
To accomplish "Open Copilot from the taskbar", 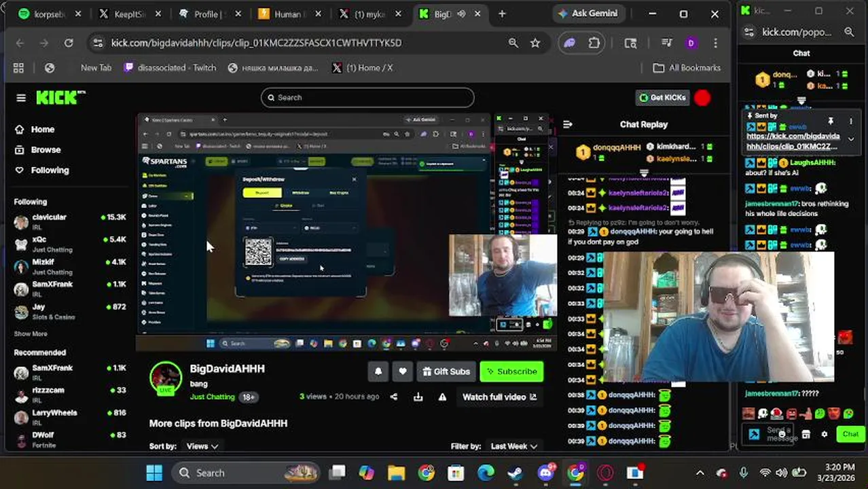I will [x=366, y=473].
